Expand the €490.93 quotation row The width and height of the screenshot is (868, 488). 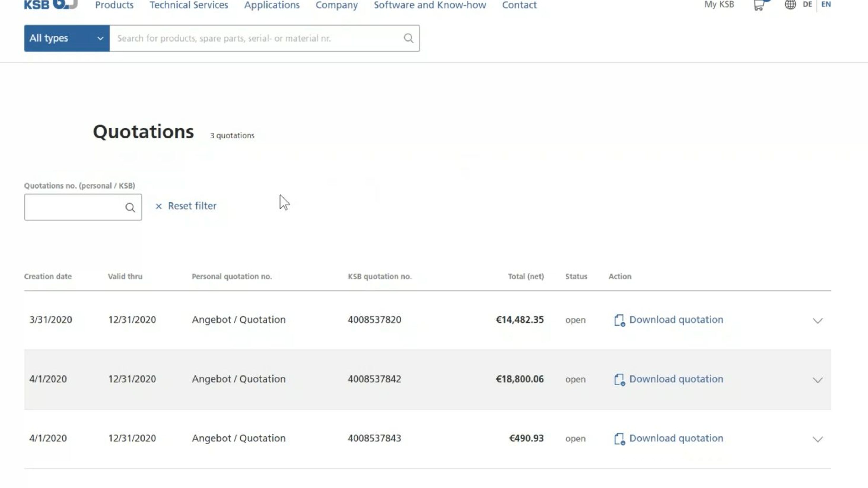point(817,439)
